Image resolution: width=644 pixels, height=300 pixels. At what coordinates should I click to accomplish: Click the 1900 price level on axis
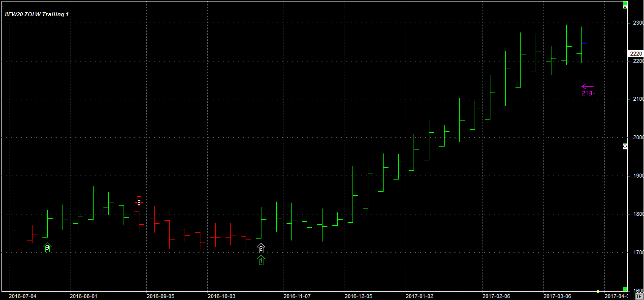(638, 176)
